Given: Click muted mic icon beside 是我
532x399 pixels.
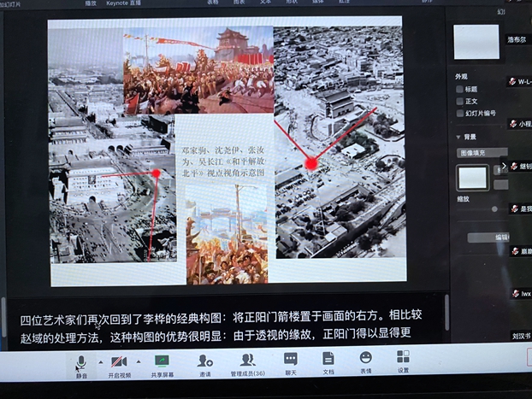Looking at the screenshot, I should [x=515, y=208].
